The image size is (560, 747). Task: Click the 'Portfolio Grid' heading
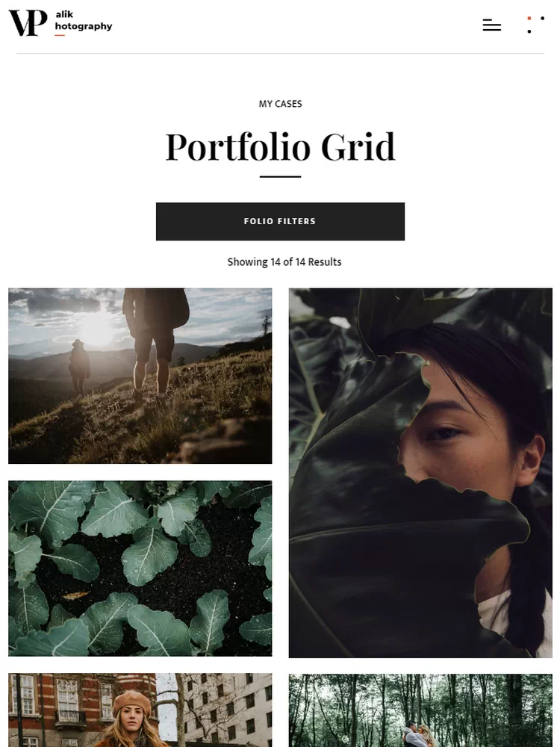(280, 146)
